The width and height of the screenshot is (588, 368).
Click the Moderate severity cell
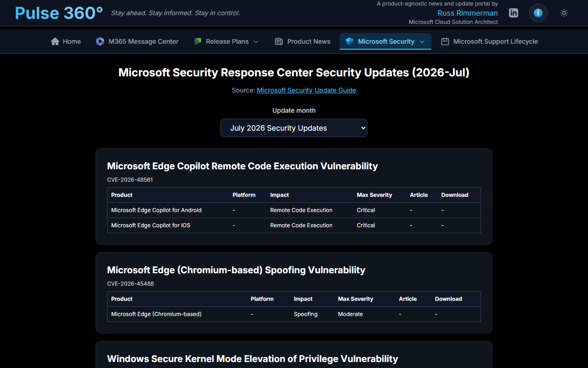pyautogui.click(x=351, y=314)
